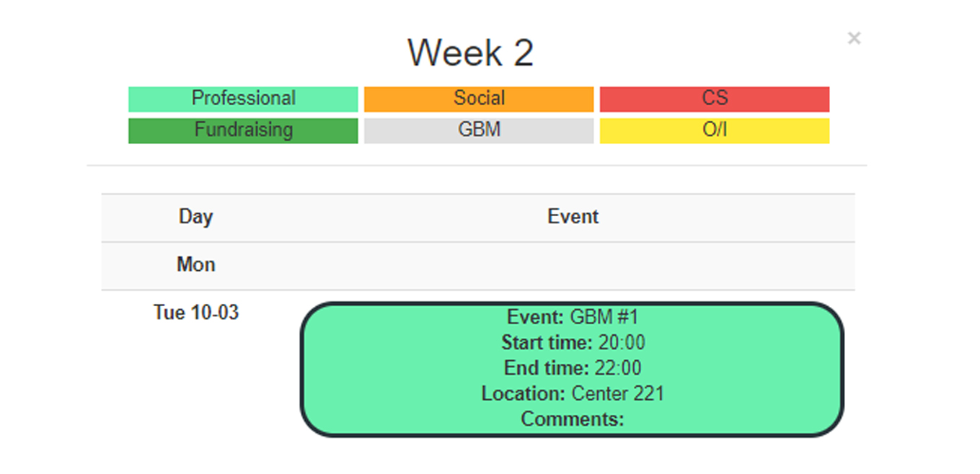Click the Start time 20:00 line
This screenshot has height=474, width=980.
pyautogui.click(x=573, y=342)
